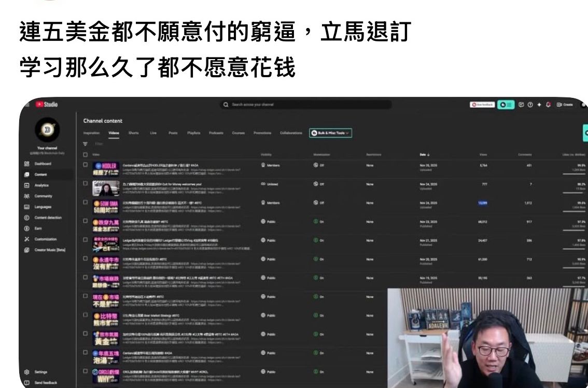Open the Earn dollar icon
Screen dimensions: 588x388
tap(26, 228)
